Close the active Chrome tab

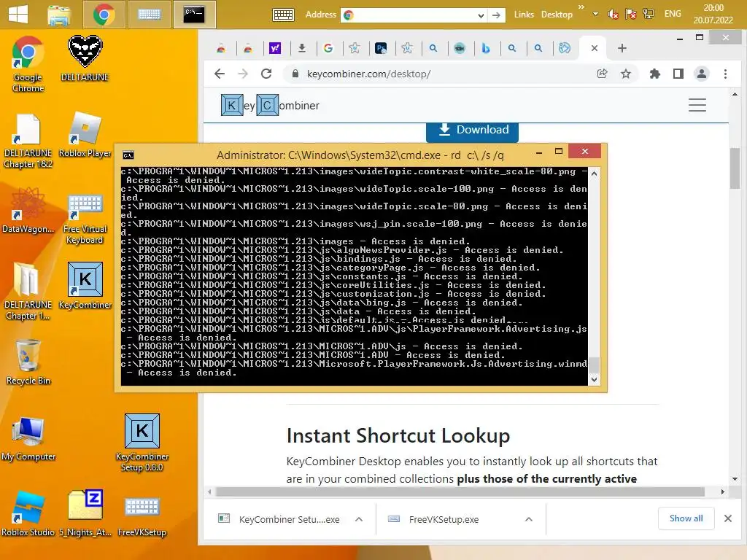point(594,48)
